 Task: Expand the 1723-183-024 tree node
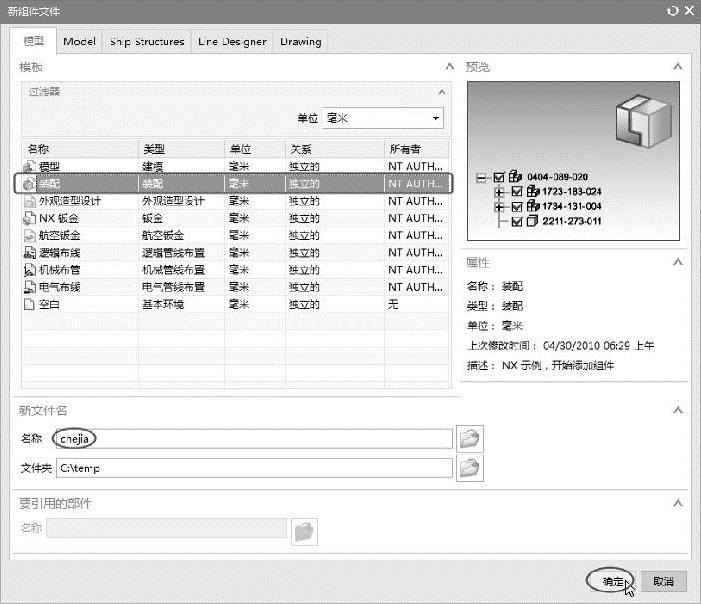coord(499,192)
